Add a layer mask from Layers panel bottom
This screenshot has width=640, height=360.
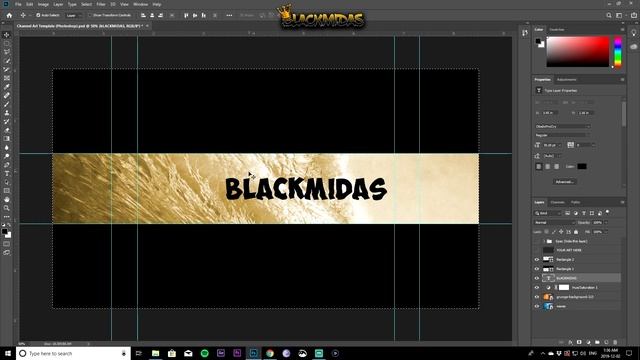tap(579, 342)
